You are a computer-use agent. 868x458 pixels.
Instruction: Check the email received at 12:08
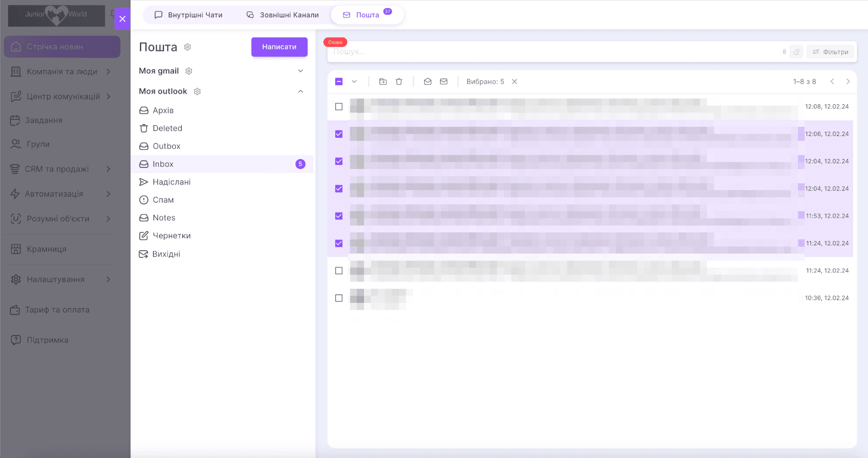click(x=339, y=107)
